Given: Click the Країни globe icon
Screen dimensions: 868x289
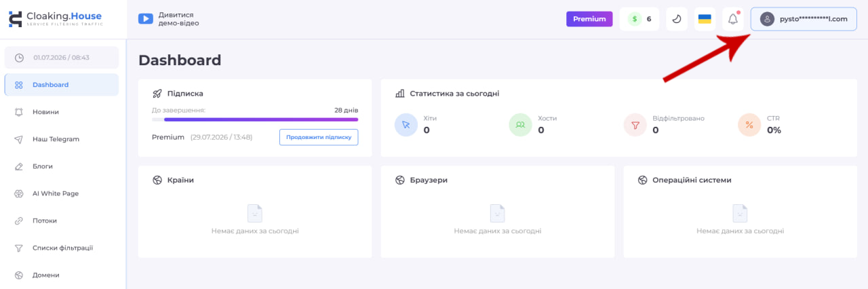Looking at the screenshot, I should tap(157, 180).
